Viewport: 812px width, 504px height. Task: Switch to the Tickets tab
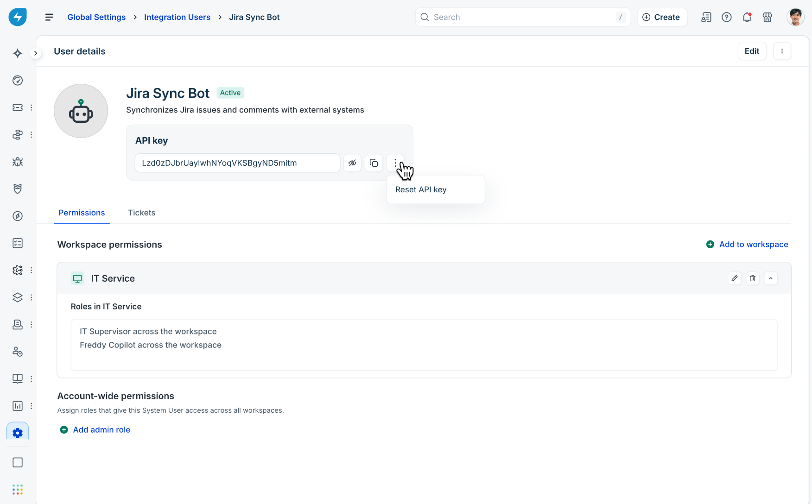142,213
